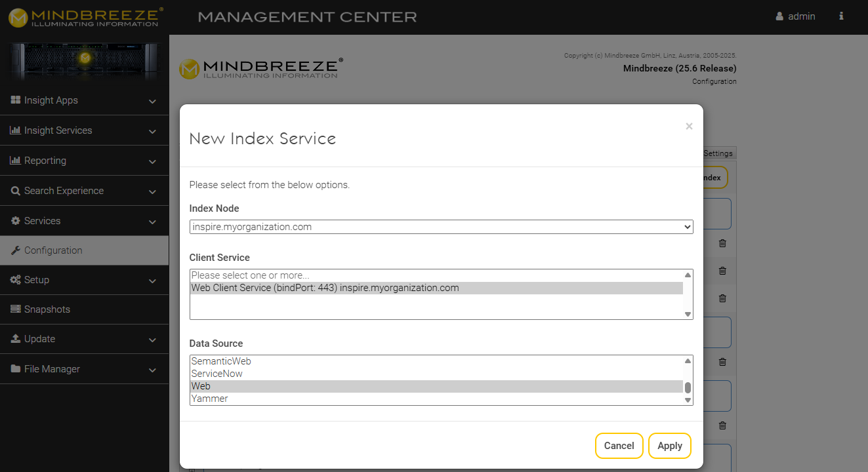
Task: Click the Apply button
Action: click(x=670, y=446)
